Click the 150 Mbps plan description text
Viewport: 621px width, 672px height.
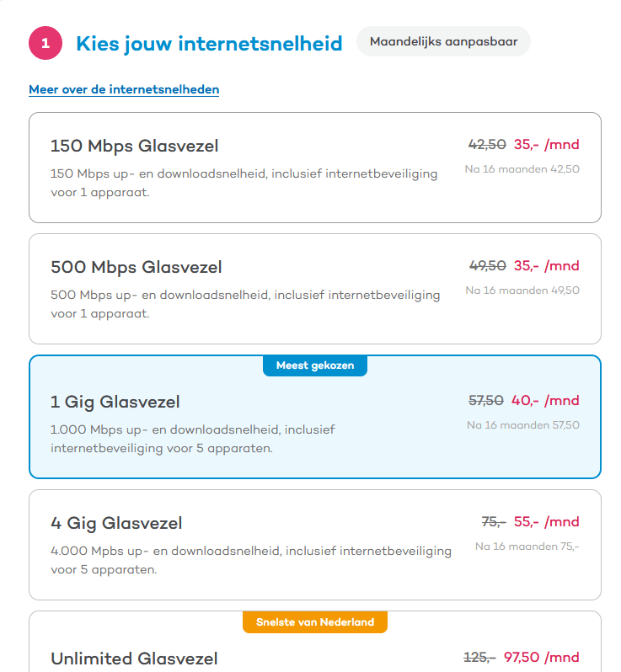pos(244,183)
